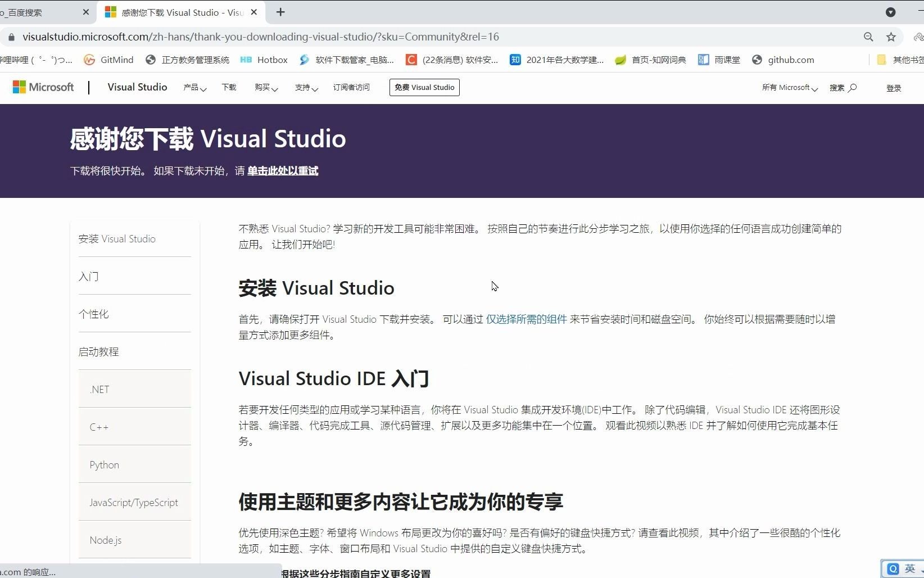Click the Visual Studio brand link
This screenshot has height=578, width=924.
pos(137,87)
